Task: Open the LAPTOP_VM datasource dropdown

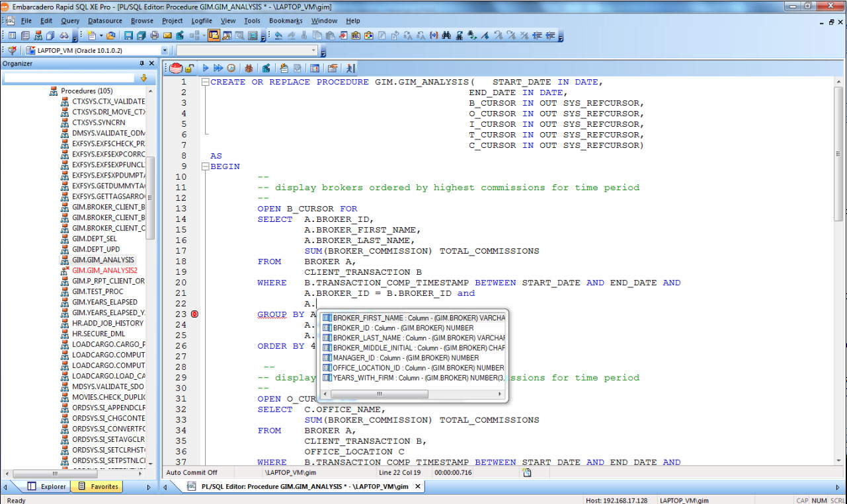Action: click(x=165, y=50)
